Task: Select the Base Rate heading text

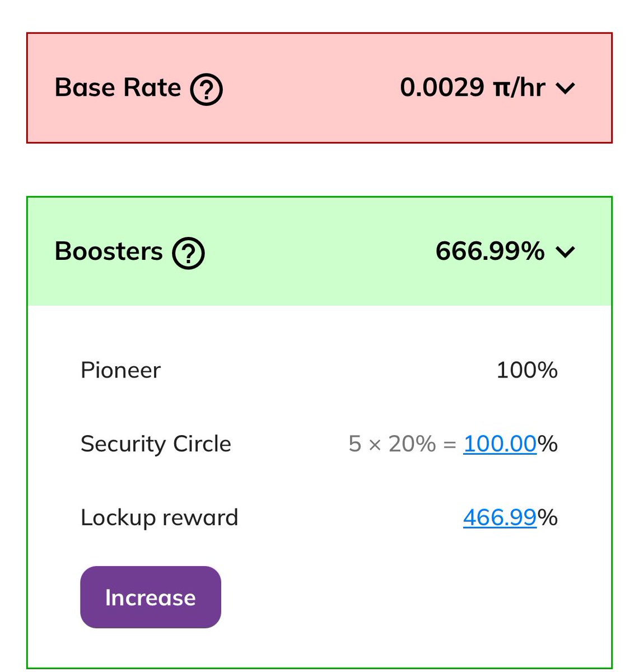Action: click(118, 87)
